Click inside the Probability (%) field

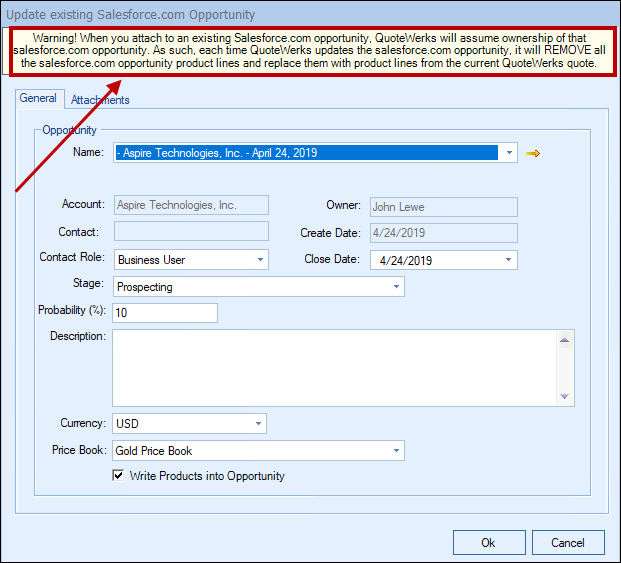click(x=165, y=313)
